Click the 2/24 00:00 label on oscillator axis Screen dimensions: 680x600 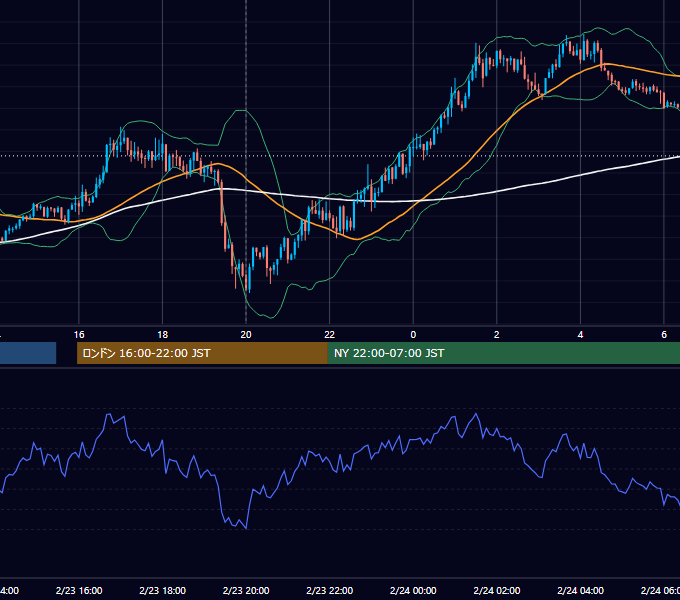pyautogui.click(x=413, y=590)
